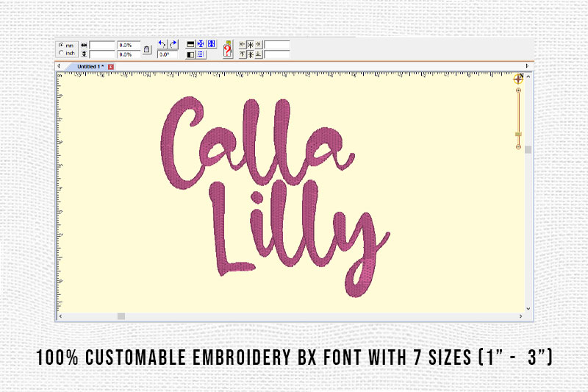588x392 pixels.
Task: Align selection to the right edge
Action: tap(259, 45)
